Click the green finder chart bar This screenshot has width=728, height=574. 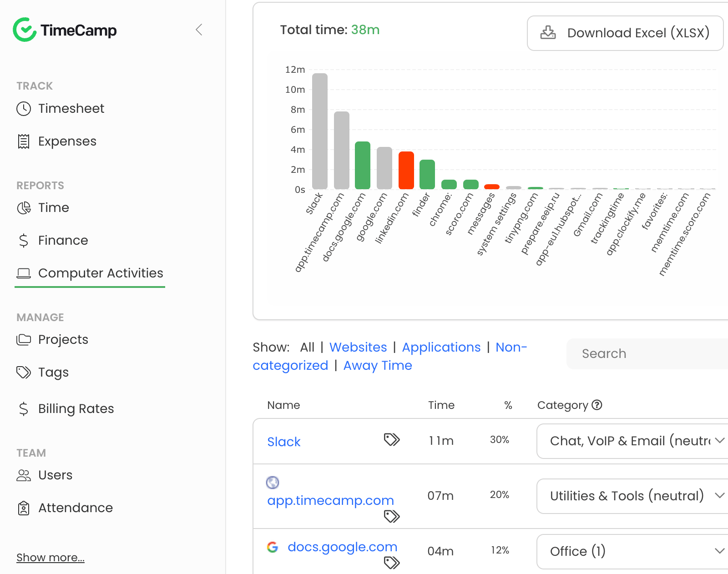pos(427,175)
